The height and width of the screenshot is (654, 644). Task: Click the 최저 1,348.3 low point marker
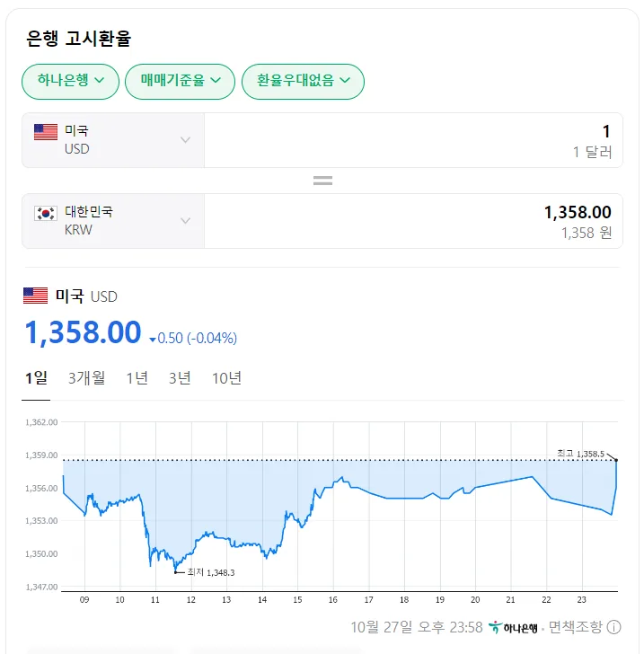(176, 572)
